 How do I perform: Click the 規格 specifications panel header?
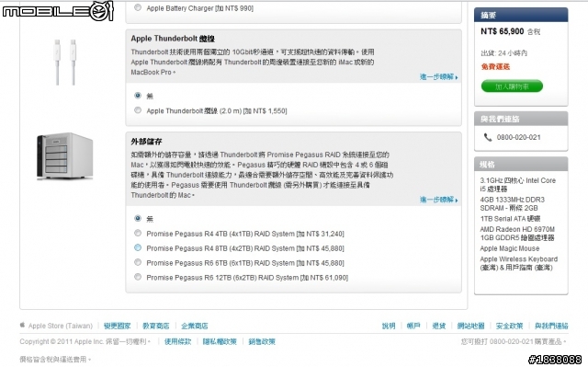click(x=521, y=165)
